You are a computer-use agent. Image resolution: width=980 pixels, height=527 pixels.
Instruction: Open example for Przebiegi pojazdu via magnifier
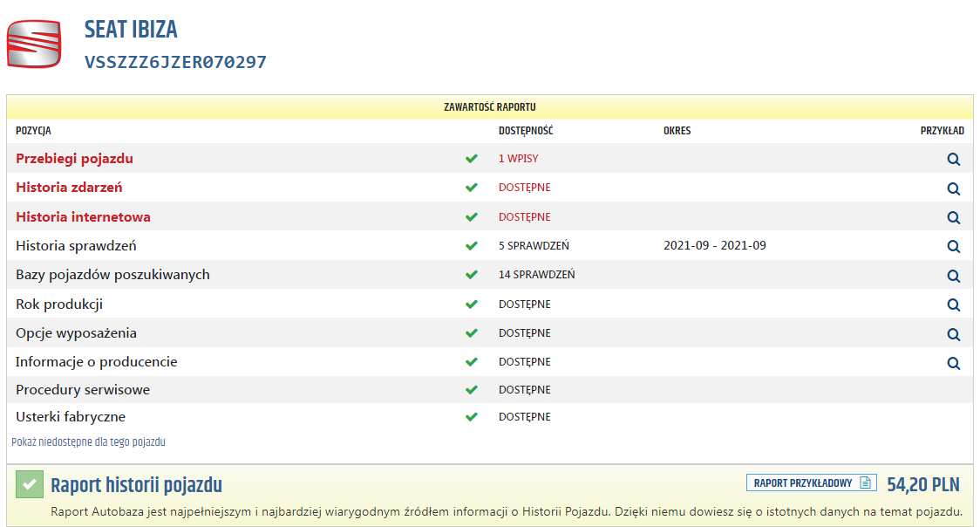953,160
